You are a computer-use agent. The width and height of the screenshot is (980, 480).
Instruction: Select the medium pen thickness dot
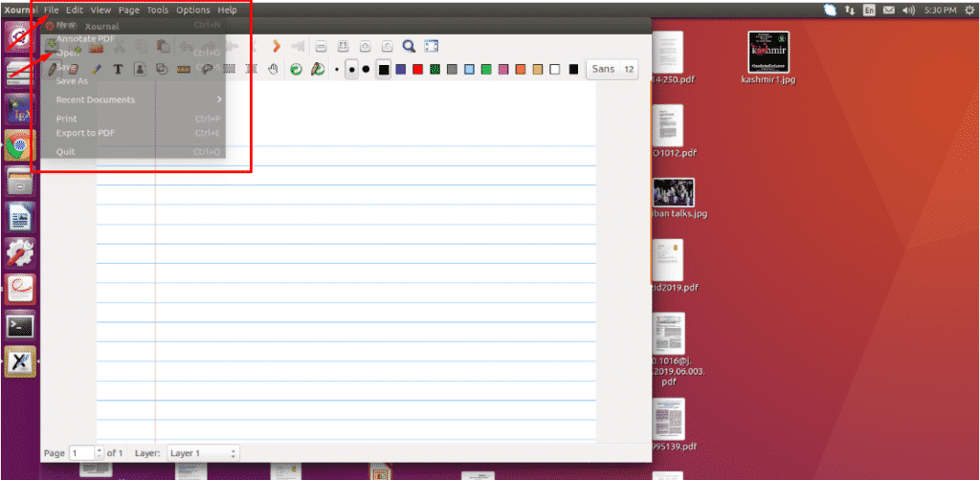[x=351, y=70]
